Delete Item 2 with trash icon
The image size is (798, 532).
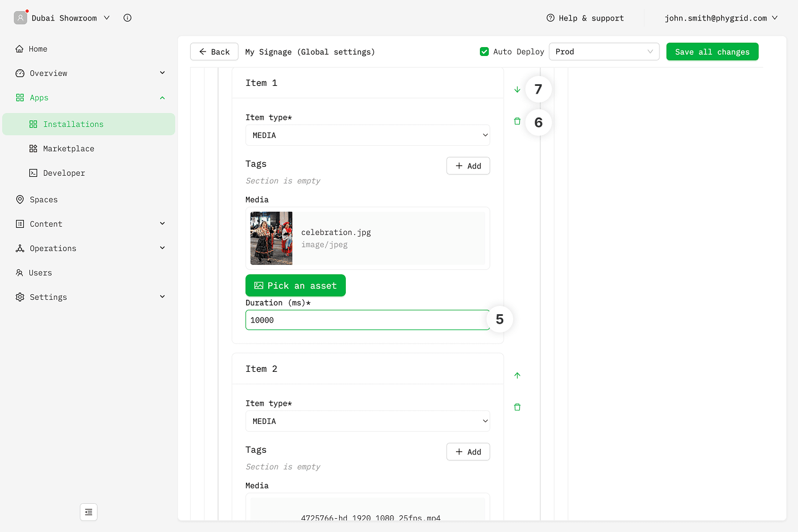click(x=517, y=407)
